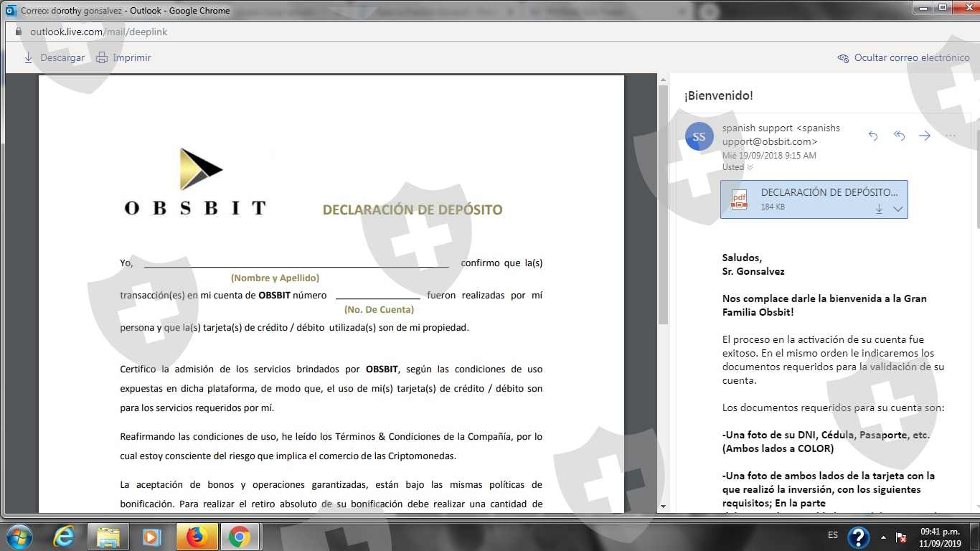Forward the email with the right arrow icon
Image resolution: width=980 pixels, height=551 pixels.
point(925,136)
